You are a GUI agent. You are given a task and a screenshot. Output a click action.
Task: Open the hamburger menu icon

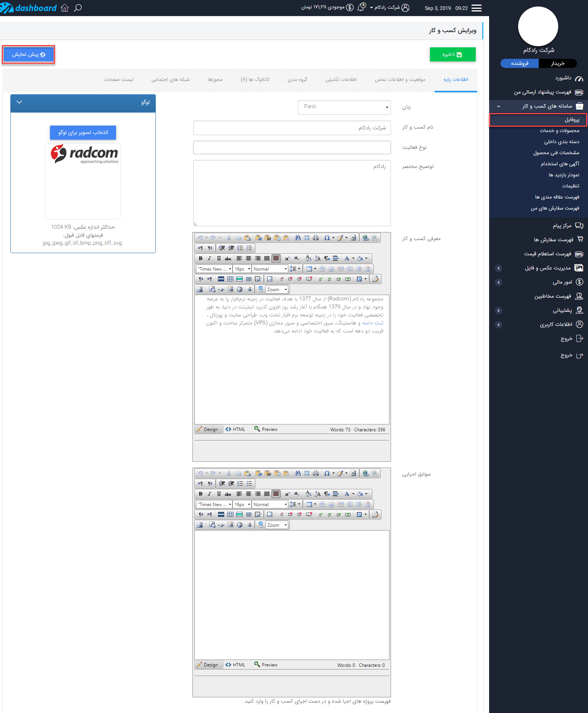click(x=476, y=8)
